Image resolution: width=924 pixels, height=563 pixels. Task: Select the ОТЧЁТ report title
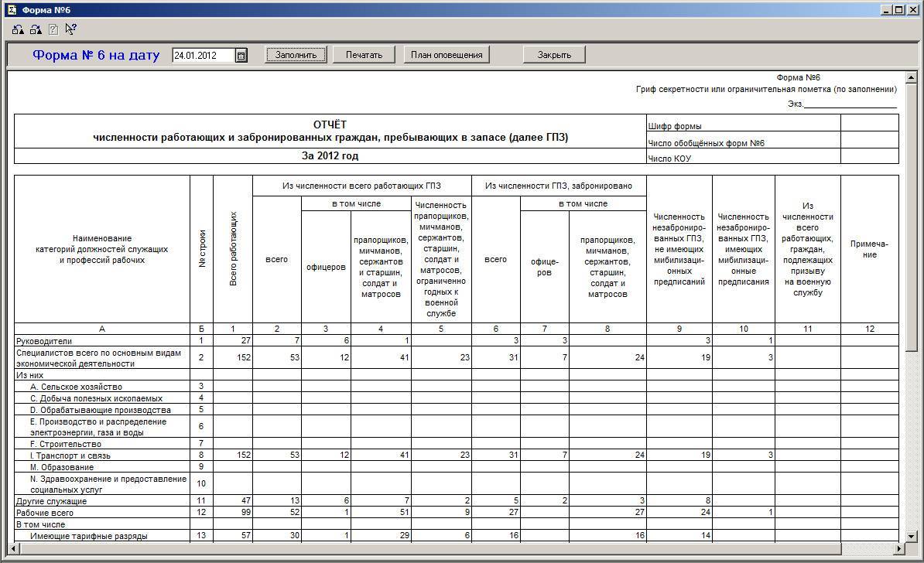tap(330, 125)
